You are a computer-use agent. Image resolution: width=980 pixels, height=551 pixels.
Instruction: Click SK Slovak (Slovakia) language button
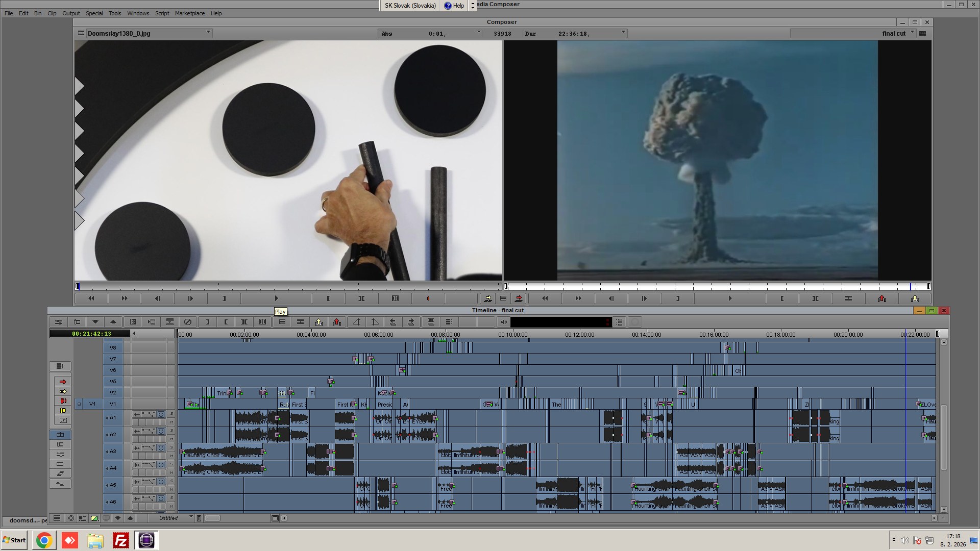point(410,6)
